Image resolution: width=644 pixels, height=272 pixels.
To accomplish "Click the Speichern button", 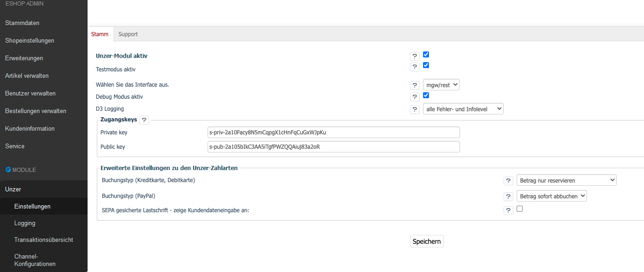I will click(x=426, y=241).
